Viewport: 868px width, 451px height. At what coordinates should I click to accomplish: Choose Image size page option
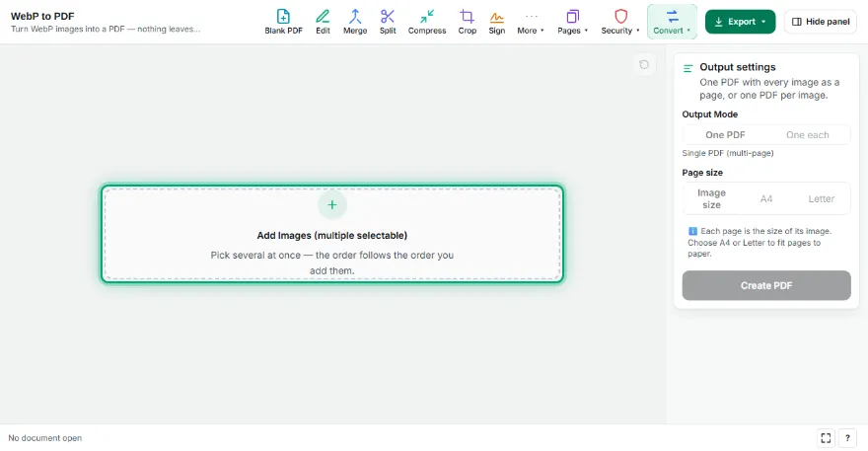(711, 198)
